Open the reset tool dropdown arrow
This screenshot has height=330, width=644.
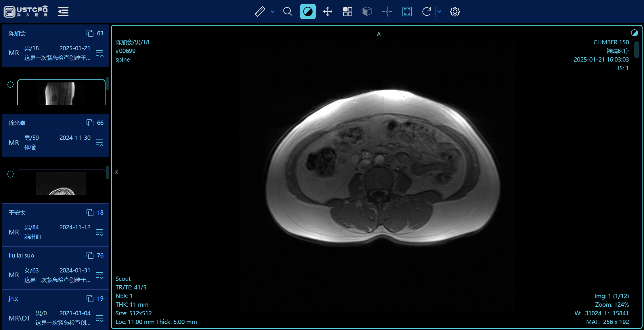[439, 12]
